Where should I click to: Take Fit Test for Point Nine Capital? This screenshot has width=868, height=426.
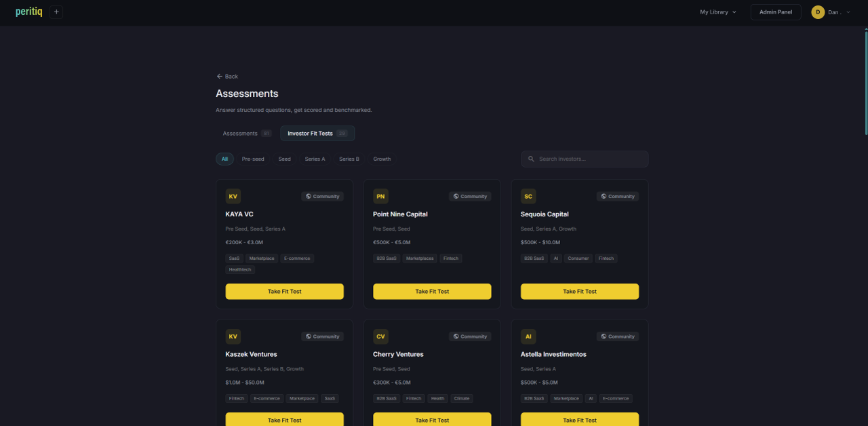[432, 292]
